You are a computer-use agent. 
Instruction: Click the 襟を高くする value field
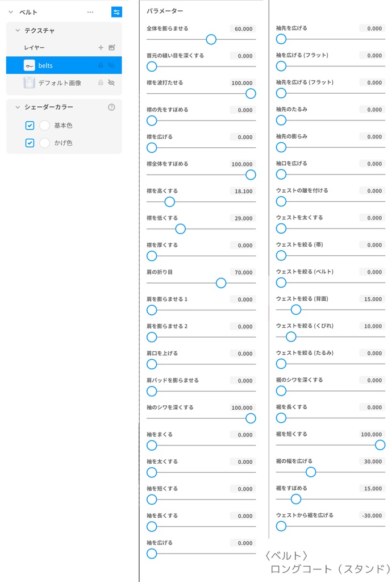click(x=243, y=191)
